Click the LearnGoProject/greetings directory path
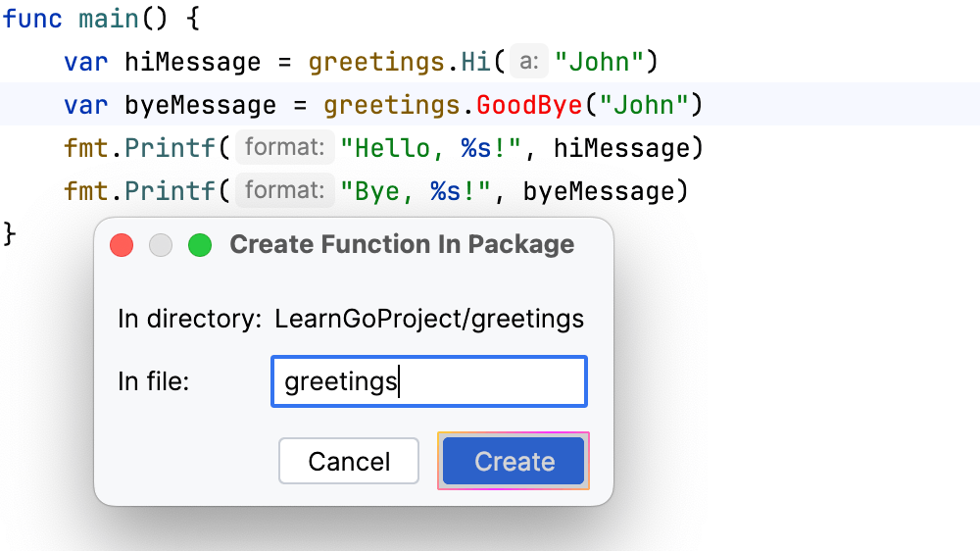 429,319
